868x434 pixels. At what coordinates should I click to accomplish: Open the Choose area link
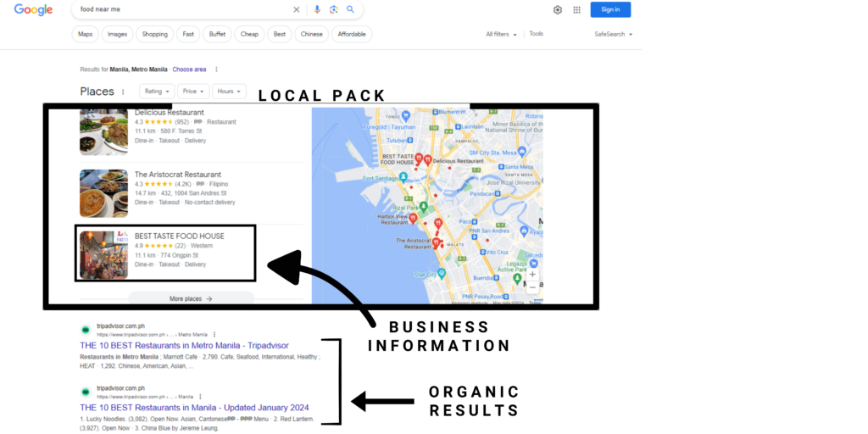click(189, 70)
